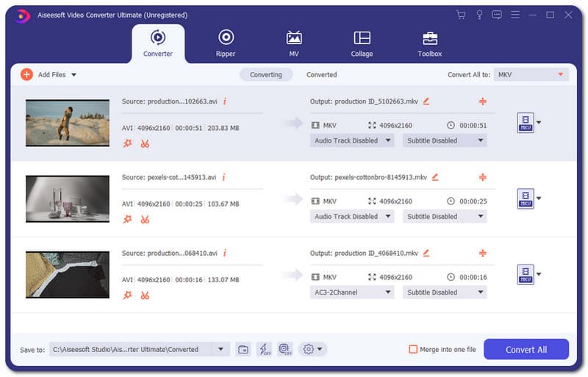Open Subtitle Disabled dropdown for pexels-cottonbro
This screenshot has height=377, width=588.
coord(445,217)
